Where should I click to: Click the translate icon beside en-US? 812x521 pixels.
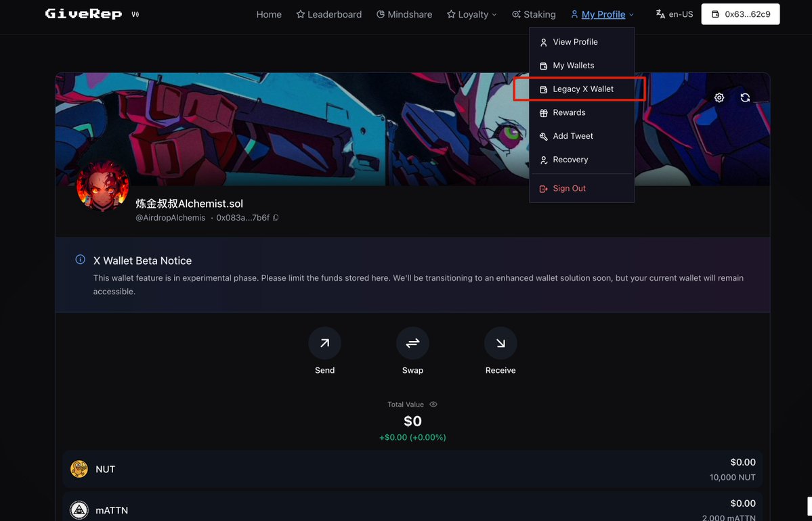(660, 14)
